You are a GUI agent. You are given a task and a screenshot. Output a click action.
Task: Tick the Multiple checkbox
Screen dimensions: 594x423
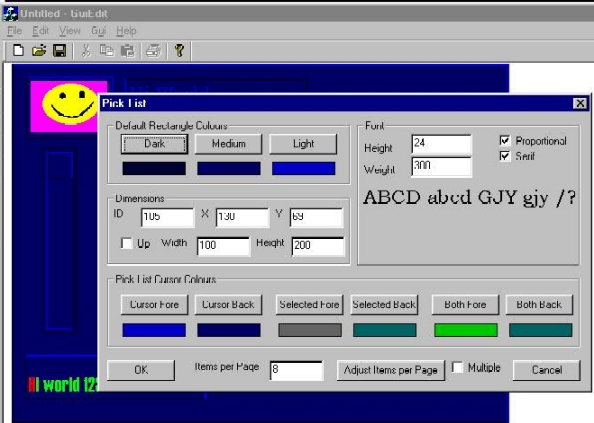point(458,367)
